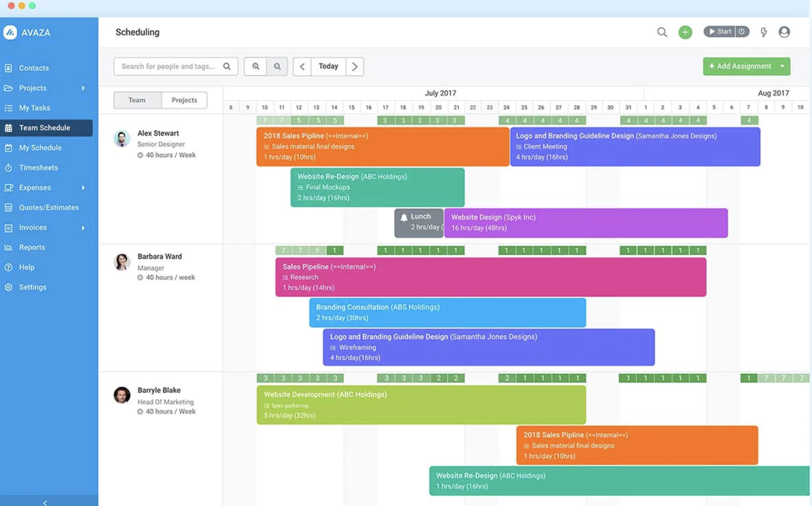Image resolution: width=812 pixels, height=506 pixels.
Task: Click the Today button
Action: pyautogui.click(x=328, y=66)
